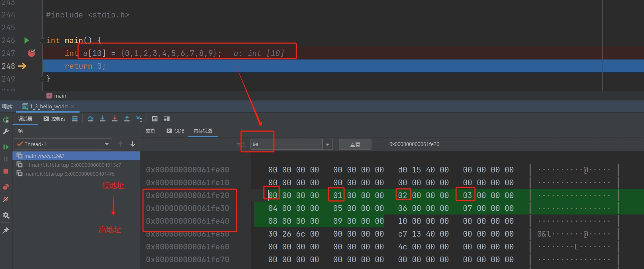The image size is (644, 269).
Task: Switch to the 变量 tab
Action: tap(150, 131)
